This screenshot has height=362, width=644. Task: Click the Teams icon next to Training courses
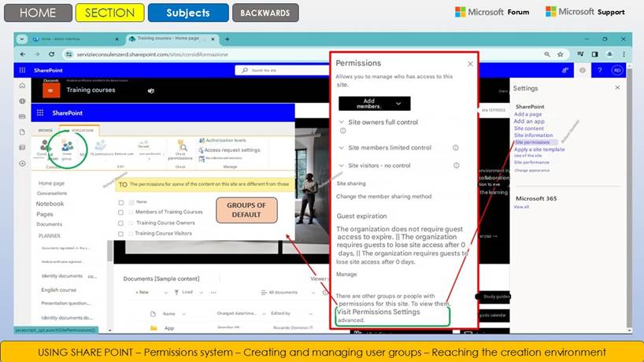150,90
